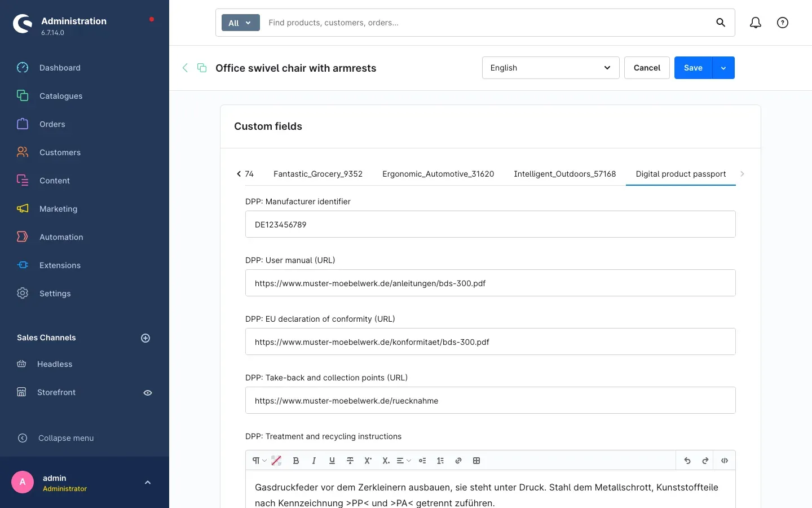Insert a link in editor
812x508 pixels.
tap(458, 461)
